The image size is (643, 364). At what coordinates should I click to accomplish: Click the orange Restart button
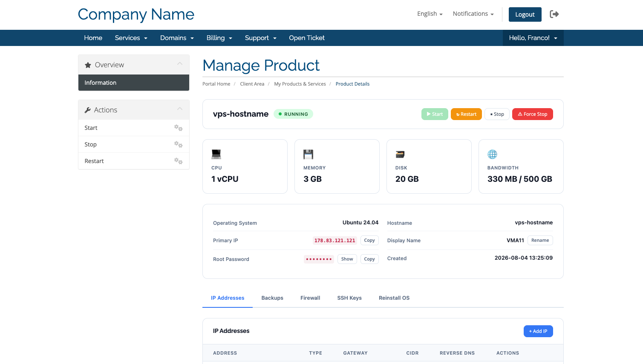pos(466,114)
